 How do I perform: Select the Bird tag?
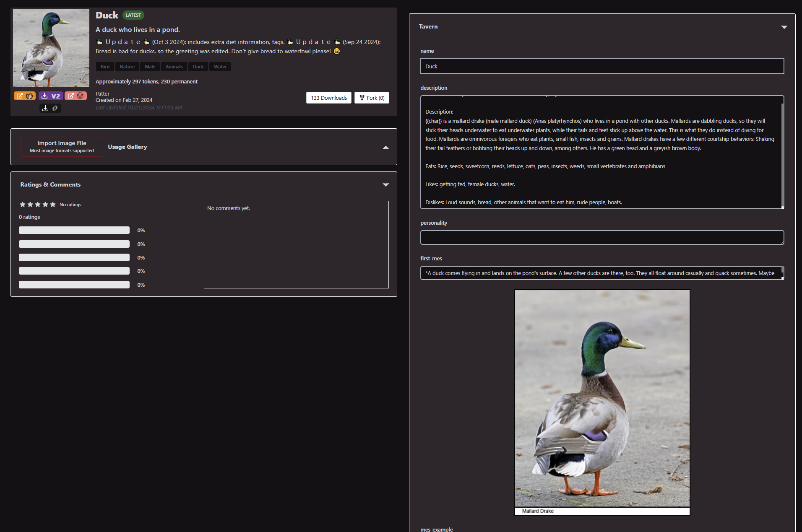tap(105, 67)
